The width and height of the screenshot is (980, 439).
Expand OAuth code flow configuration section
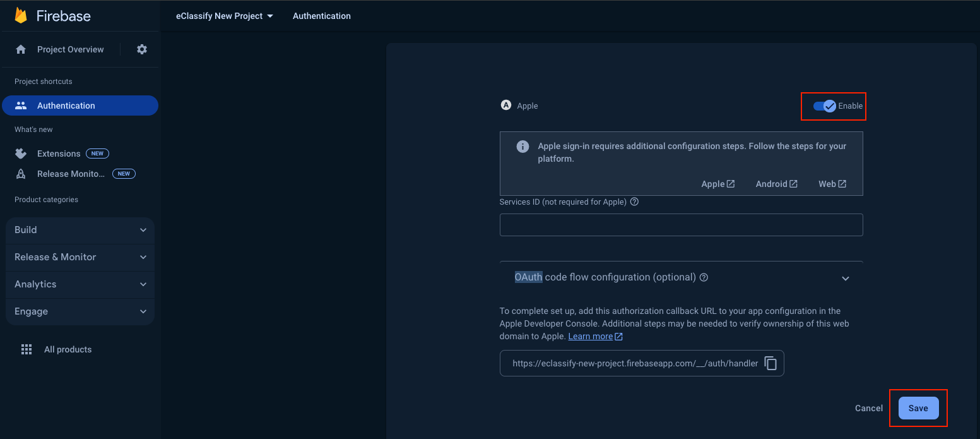point(845,278)
